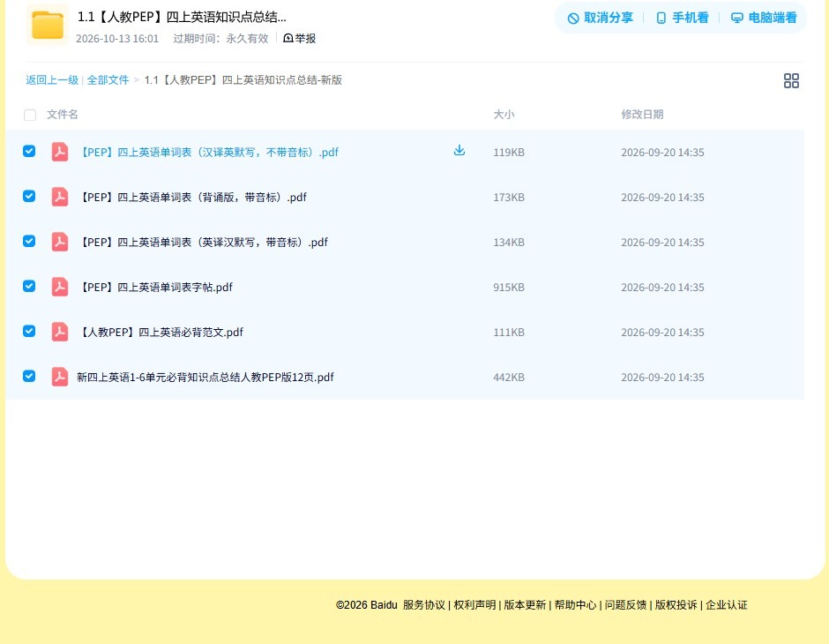Switch to grid view using the four-squares icon

click(x=791, y=81)
